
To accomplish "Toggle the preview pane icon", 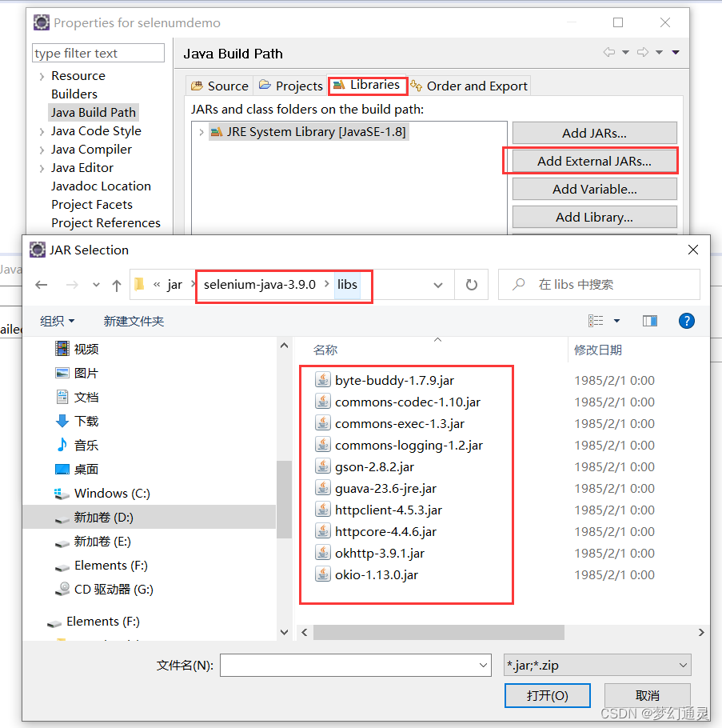I will pos(649,321).
